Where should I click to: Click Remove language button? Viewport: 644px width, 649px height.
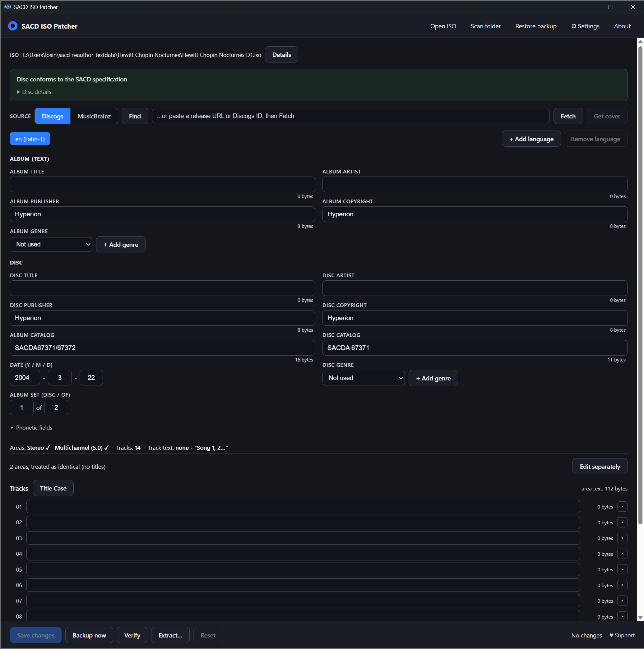(595, 139)
